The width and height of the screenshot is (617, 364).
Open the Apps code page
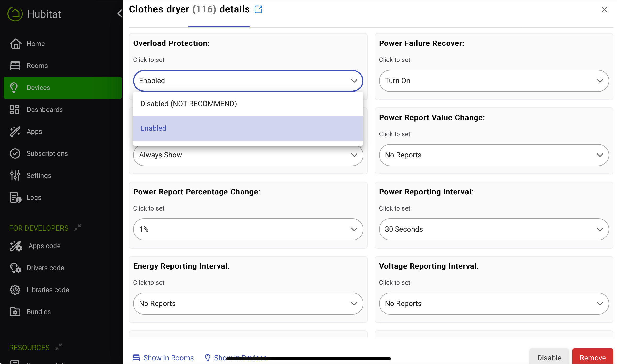[44, 246]
